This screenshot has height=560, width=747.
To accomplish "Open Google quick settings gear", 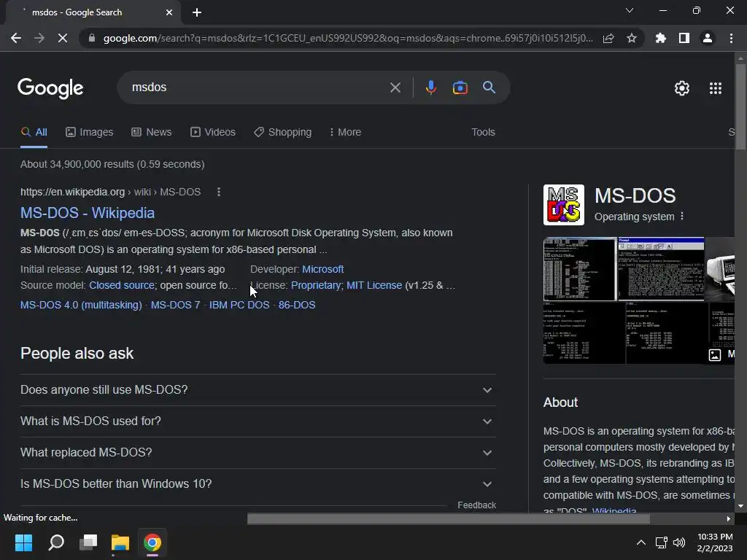I will tap(682, 88).
